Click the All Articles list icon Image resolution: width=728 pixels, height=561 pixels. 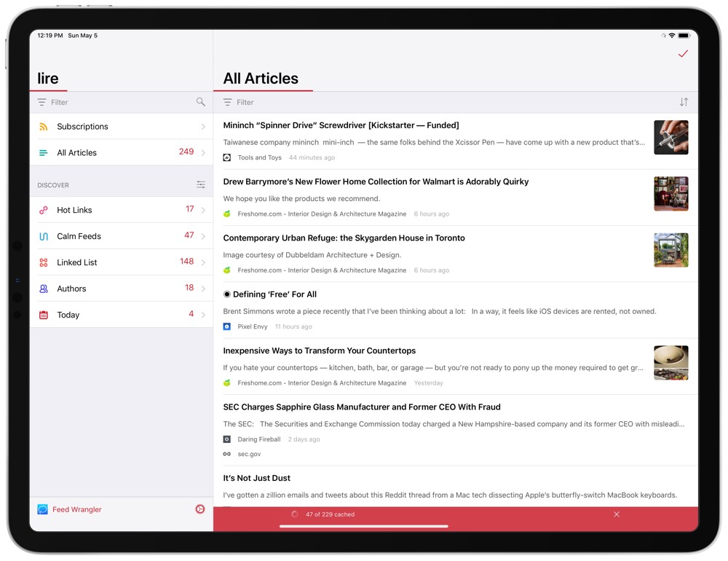click(43, 152)
